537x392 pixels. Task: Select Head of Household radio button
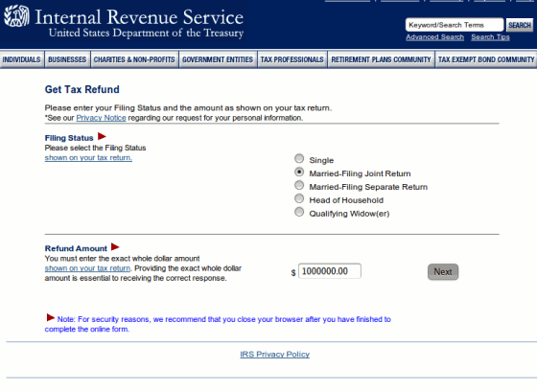click(x=299, y=198)
